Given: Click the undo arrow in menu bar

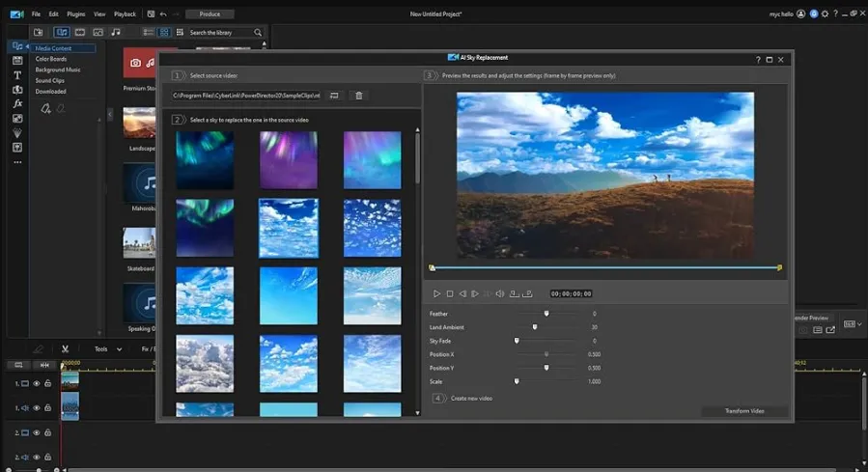Looking at the screenshot, I should (163, 14).
